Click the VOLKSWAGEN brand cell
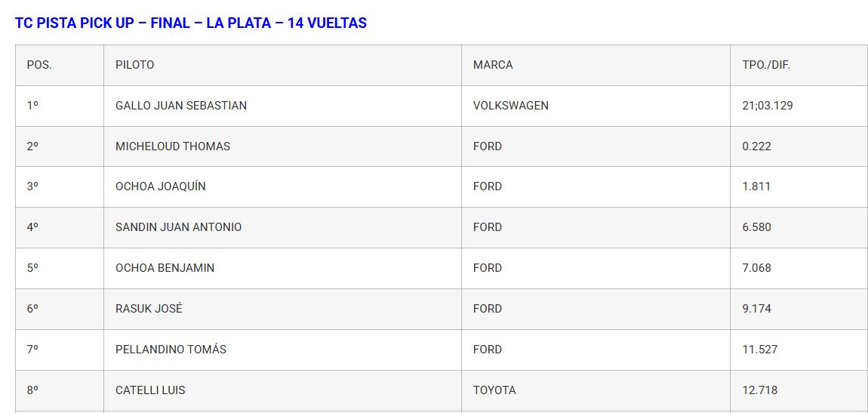This screenshot has height=413, width=868. tap(511, 106)
